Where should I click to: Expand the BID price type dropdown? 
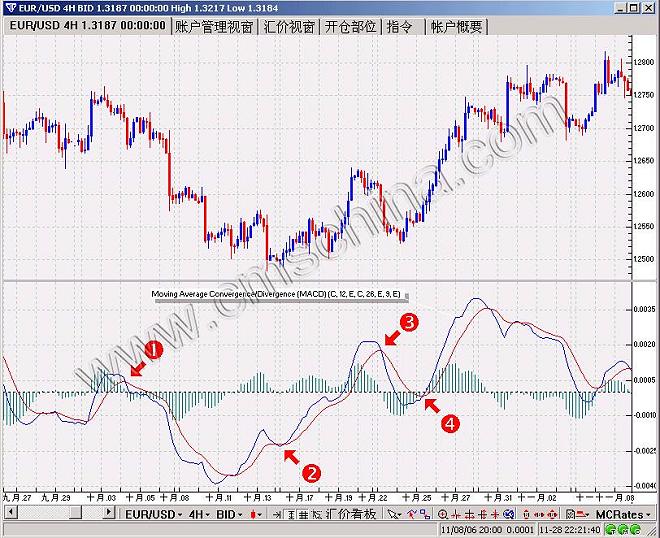point(230,514)
